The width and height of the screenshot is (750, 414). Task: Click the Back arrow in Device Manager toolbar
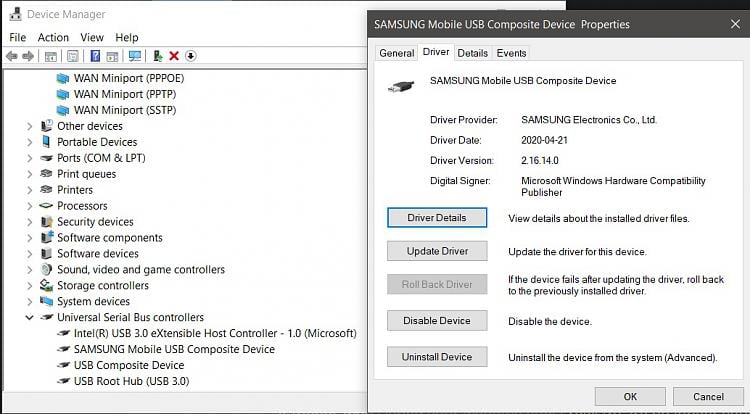click(x=12, y=56)
